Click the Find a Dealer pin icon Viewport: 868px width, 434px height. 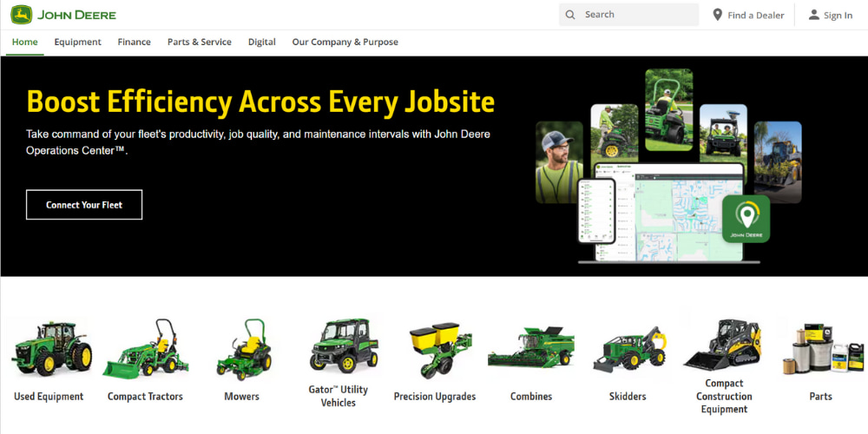(718, 15)
